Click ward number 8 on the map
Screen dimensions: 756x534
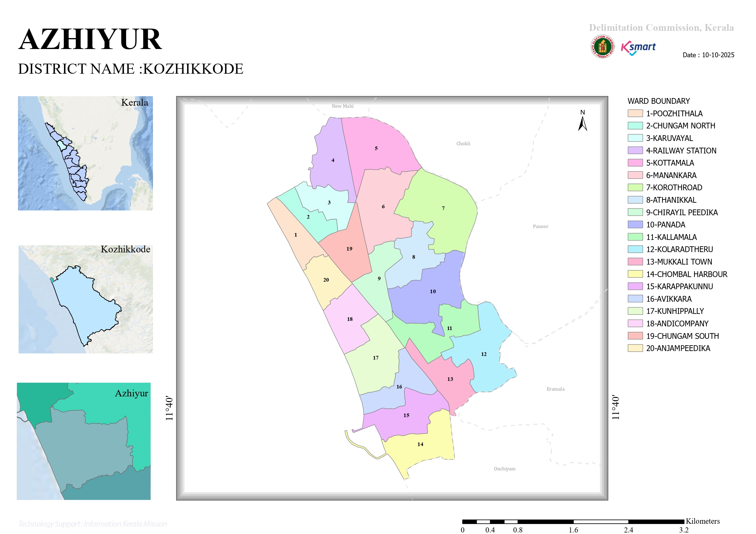coord(413,257)
